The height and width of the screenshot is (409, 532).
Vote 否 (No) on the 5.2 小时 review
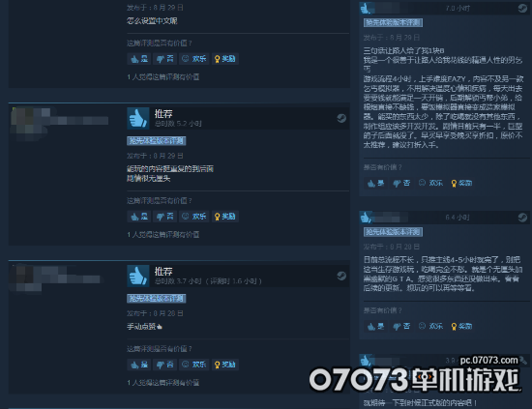tap(164, 217)
